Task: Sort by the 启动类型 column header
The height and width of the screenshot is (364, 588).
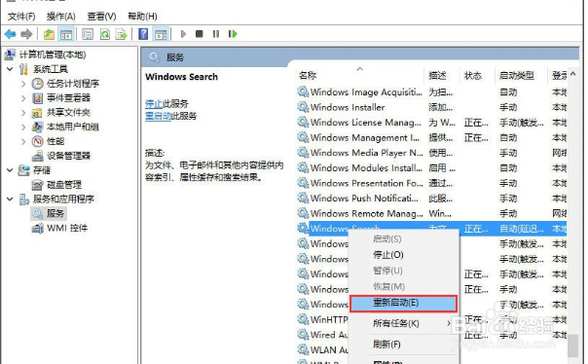Action: click(516, 76)
